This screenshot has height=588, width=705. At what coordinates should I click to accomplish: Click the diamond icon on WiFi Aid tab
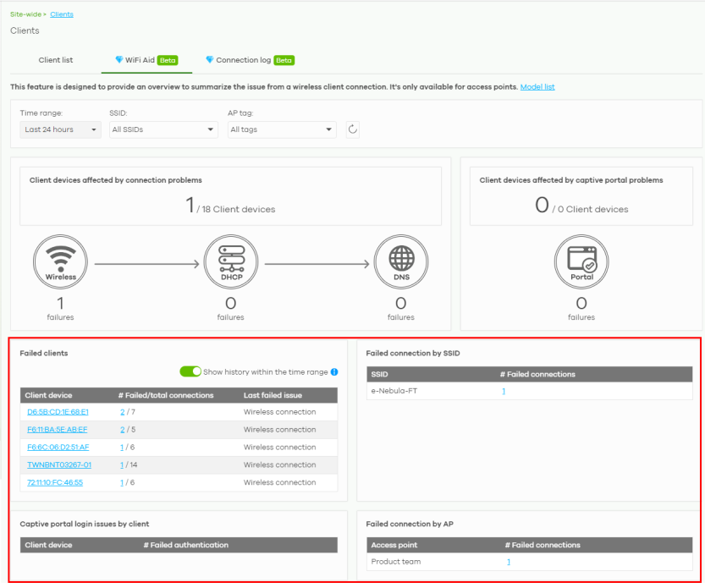[119, 60]
